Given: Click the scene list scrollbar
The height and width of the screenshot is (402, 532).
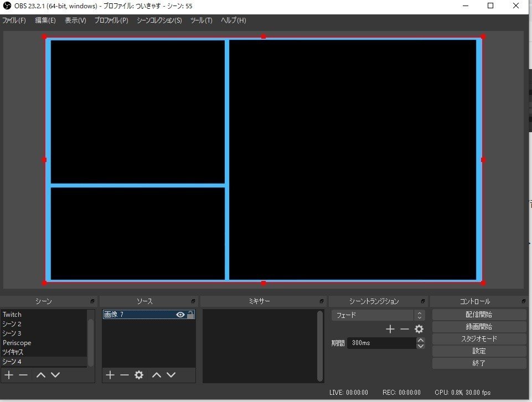Looking at the screenshot, I should point(91,342).
